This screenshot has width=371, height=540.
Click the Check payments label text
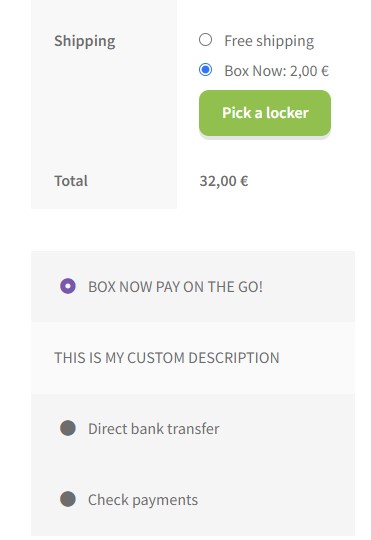(143, 500)
